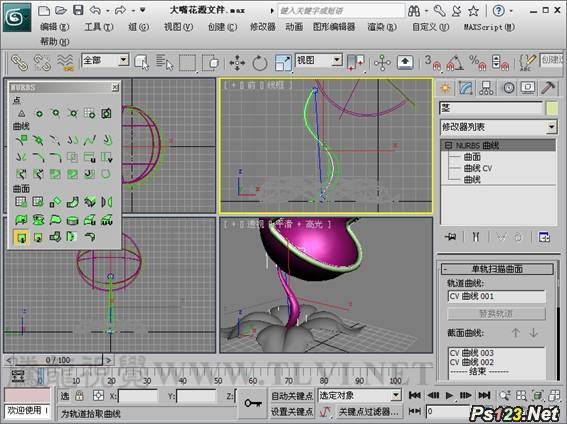The height and width of the screenshot is (424, 567).
Task: Open Select by Name dialog
Action: click(165, 62)
